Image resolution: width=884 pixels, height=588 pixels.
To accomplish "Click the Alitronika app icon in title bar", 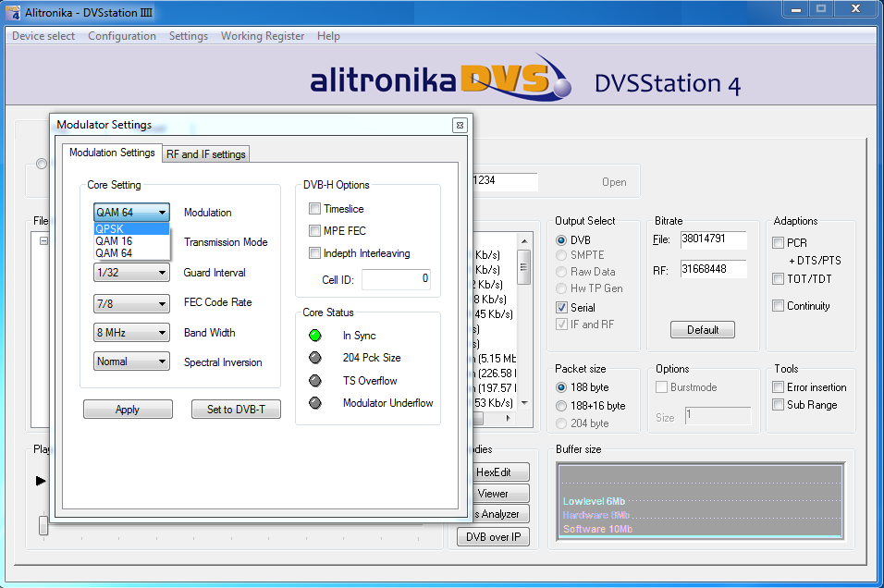I will [13, 11].
